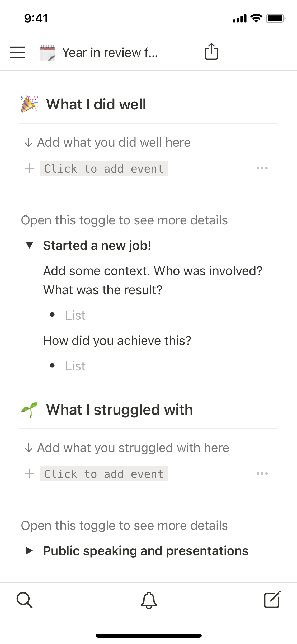This screenshot has width=297, height=644.
Task: Tap the "Year in review f..." page title
Action: [110, 53]
